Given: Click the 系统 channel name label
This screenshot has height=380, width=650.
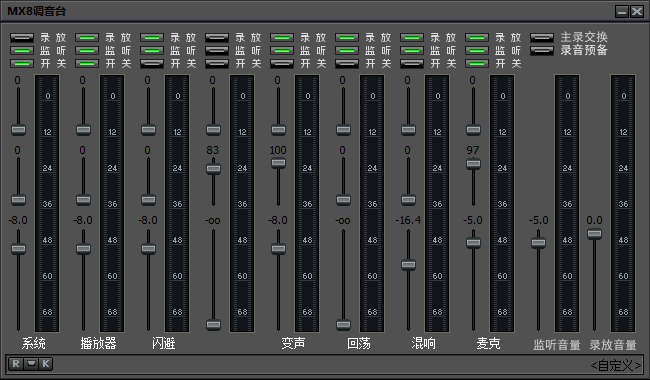Looking at the screenshot, I should (x=34, y=343).
